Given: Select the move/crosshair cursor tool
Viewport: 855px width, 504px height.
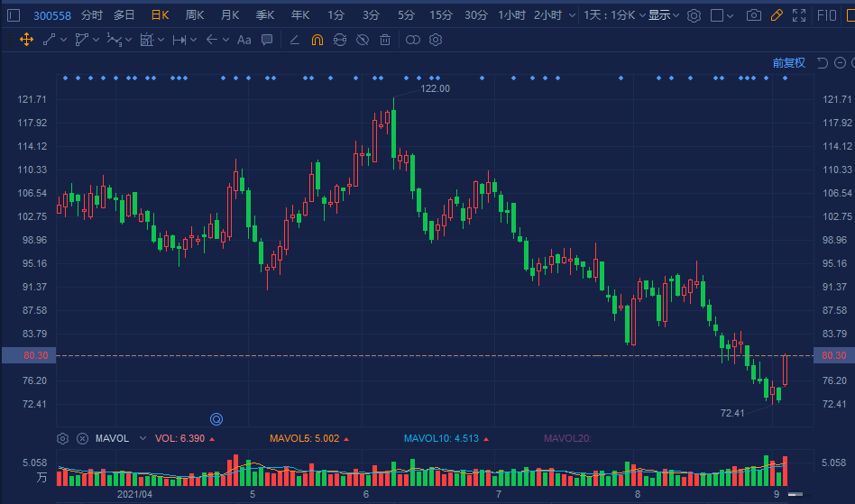Looking at the screenshot, I should coord(25,40).
